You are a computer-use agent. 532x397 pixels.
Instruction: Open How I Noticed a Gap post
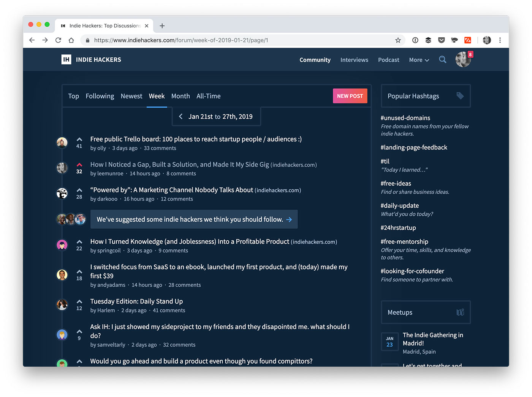tap(179, 164)
